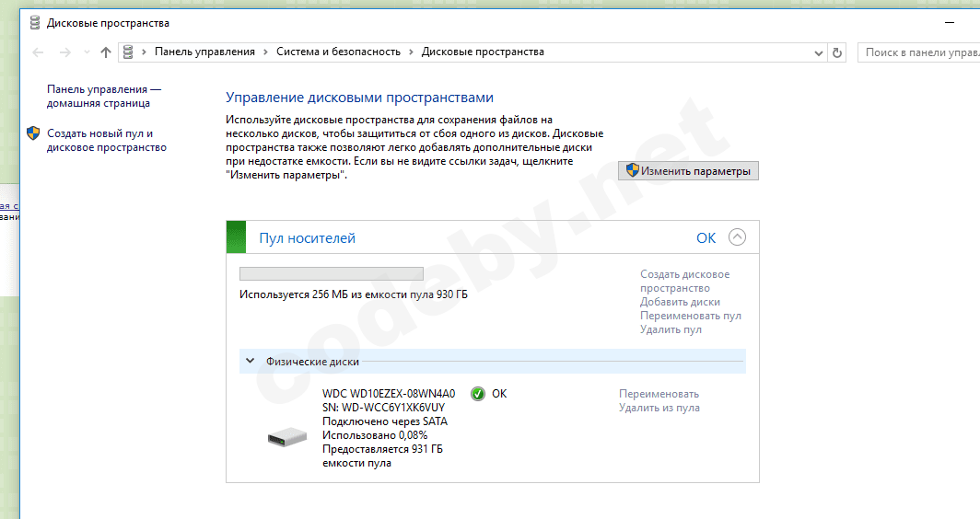Click the 'Пул носителей' heading
This screenshot has height=519, width=980.
tap(308, 238)
